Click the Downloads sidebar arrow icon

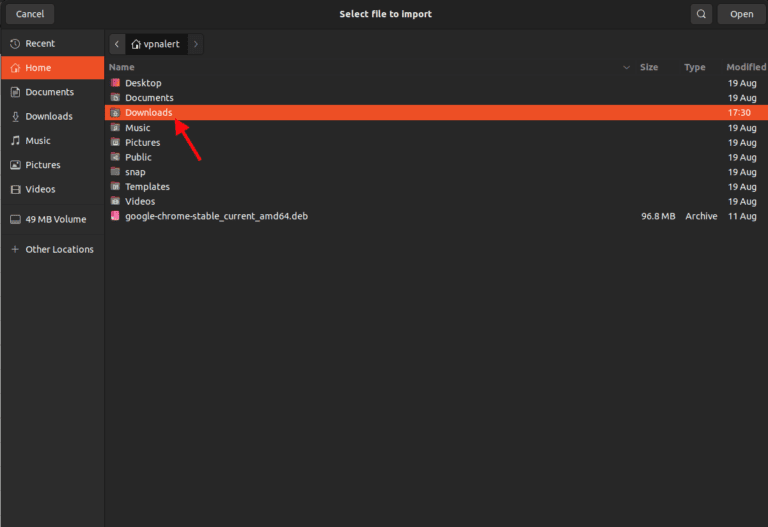[15, 117]
